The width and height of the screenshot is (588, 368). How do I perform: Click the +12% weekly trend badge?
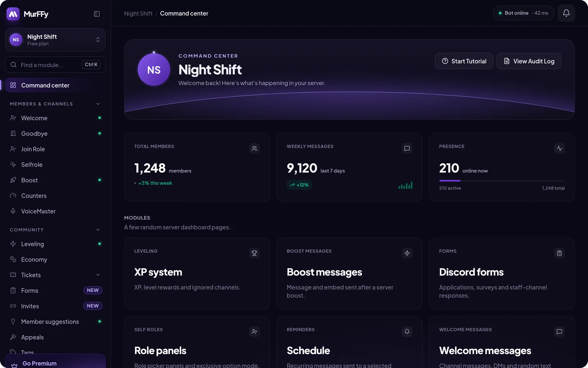299,185
